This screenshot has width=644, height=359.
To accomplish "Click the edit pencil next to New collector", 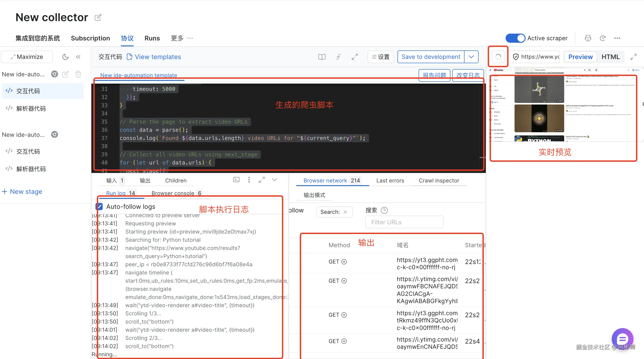I will pos(98,17).
